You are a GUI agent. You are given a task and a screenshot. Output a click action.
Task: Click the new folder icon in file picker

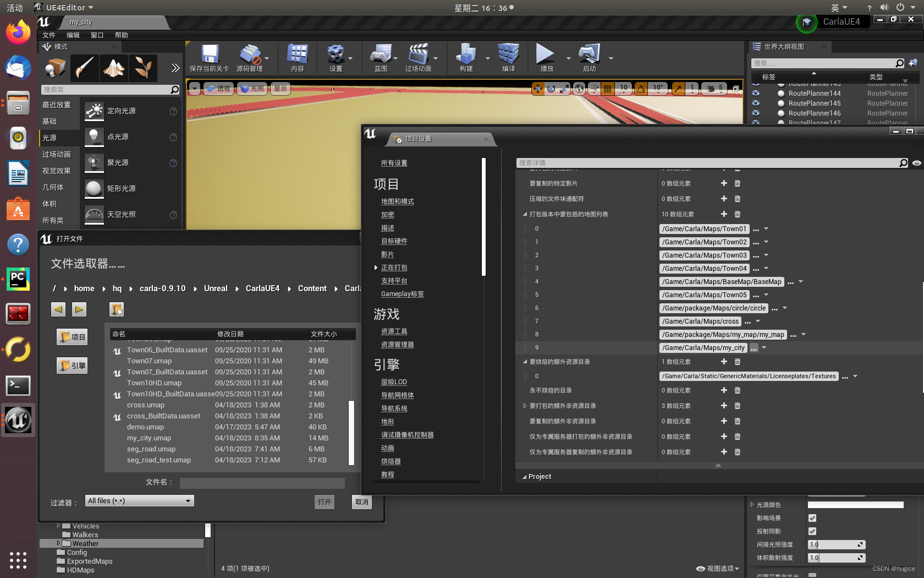(x=117, y=309)
